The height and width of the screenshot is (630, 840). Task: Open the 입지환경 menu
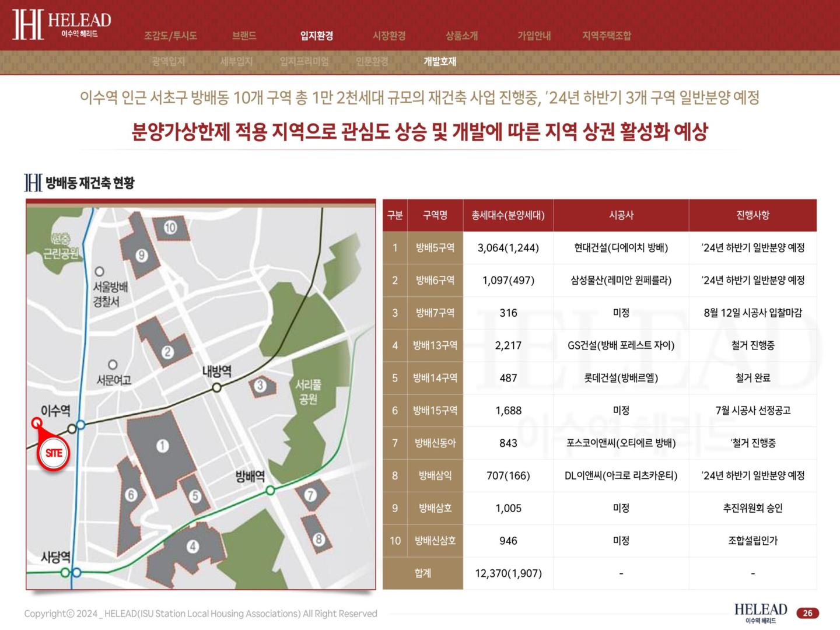tap(317, 36)
